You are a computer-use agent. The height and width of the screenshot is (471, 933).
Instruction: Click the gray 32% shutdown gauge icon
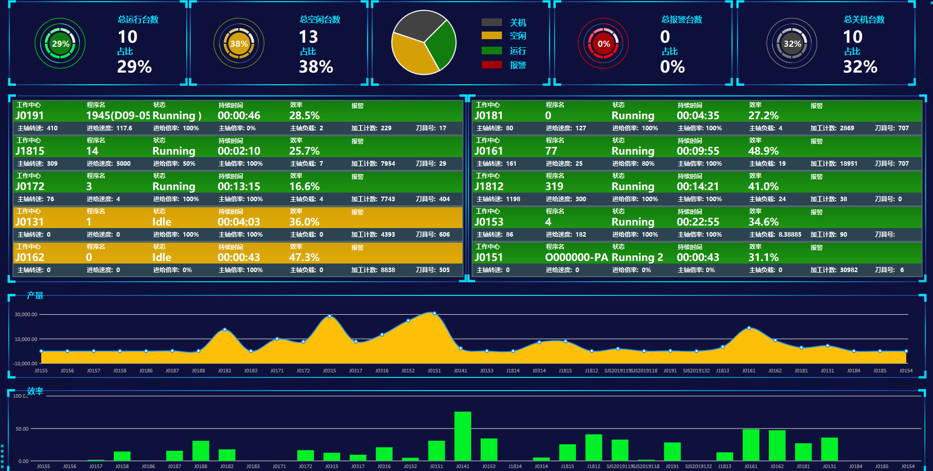791,44
